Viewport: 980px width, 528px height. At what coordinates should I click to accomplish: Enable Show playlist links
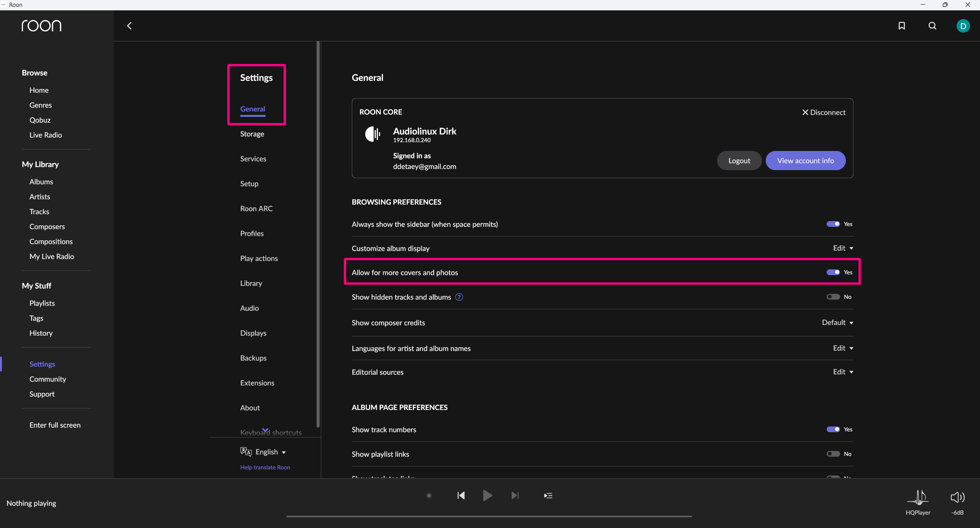(x=833, y=454)
